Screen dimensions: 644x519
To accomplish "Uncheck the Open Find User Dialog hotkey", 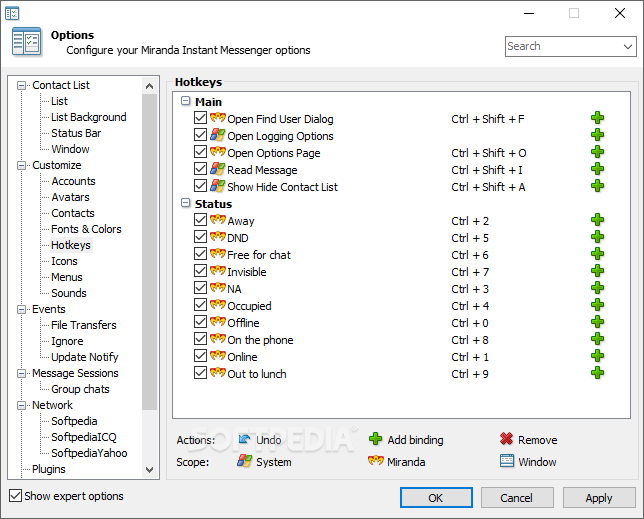I will pos(200,118).
